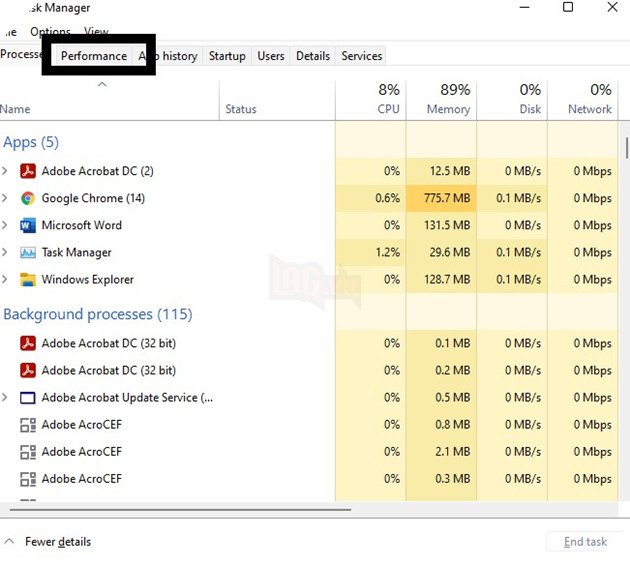Expand the Task Manager process row
This screenshot has height=565, width=630.
(x=4, y=252)
